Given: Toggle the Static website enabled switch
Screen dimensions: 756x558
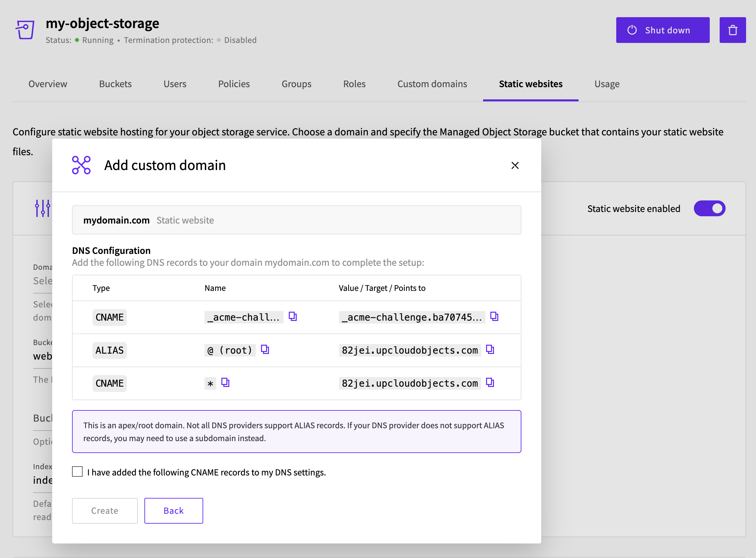Looking at the screenshot, I should [709, 208].
